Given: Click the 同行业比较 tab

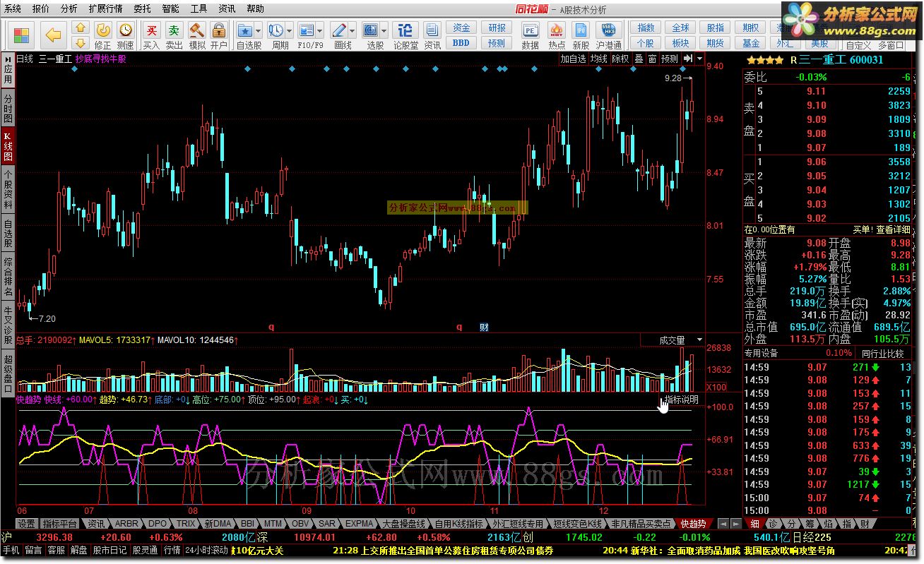Looking at the screenshot, I should pos(882,353).
